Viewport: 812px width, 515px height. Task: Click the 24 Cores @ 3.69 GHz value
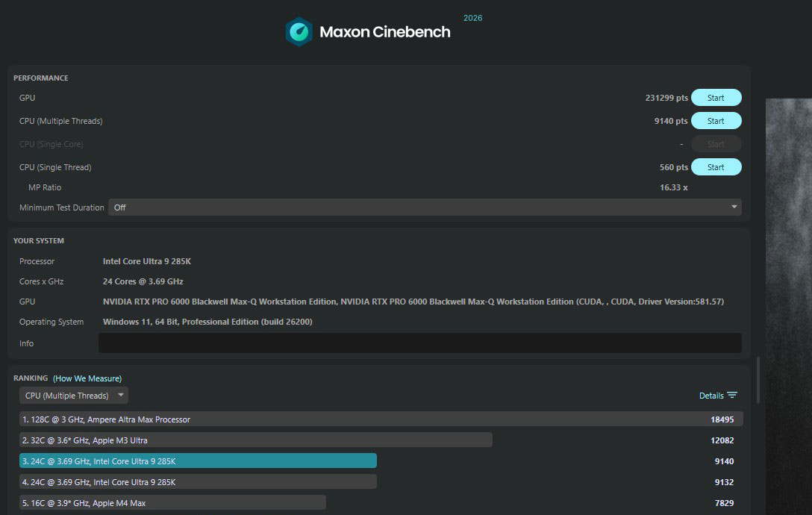pyautogui.click(x=143, y=281)
